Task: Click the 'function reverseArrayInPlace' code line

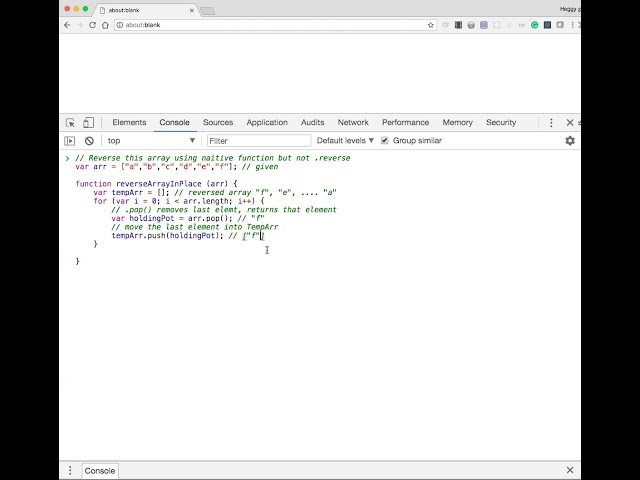Action: click(x=156, y=184)
